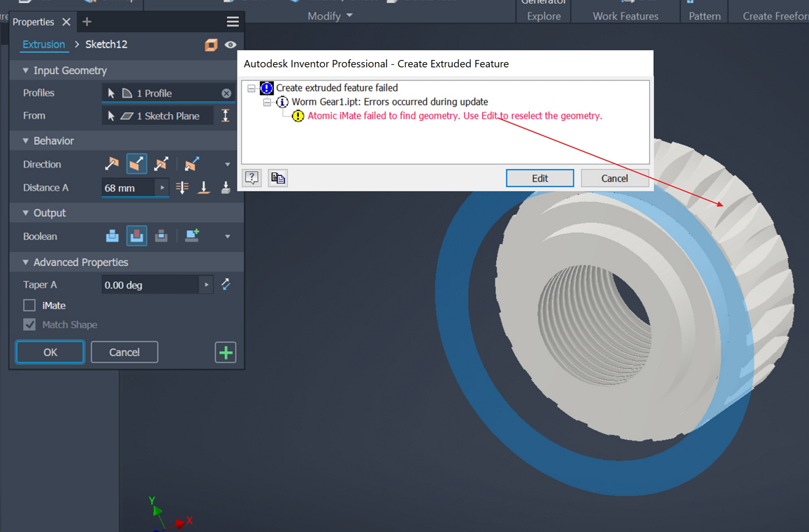
Task: Select the Sketch12 breadcrumb
Action: click(106, 45)
